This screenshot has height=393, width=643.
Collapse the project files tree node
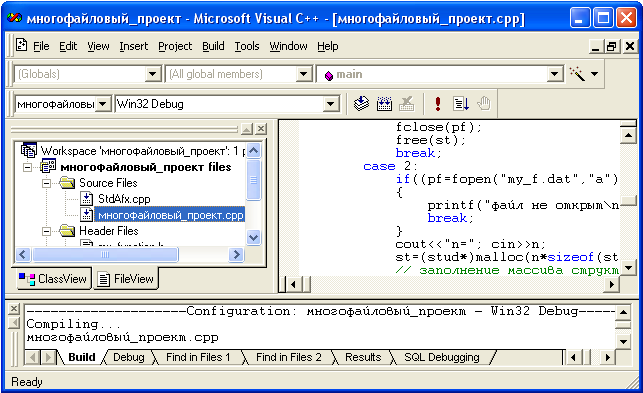click(x=27, y=167)
